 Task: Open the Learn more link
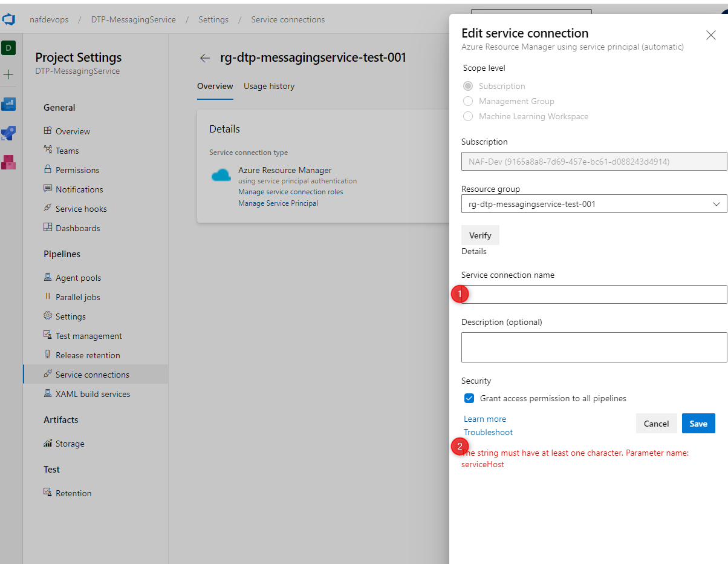[x=485, y=419]
